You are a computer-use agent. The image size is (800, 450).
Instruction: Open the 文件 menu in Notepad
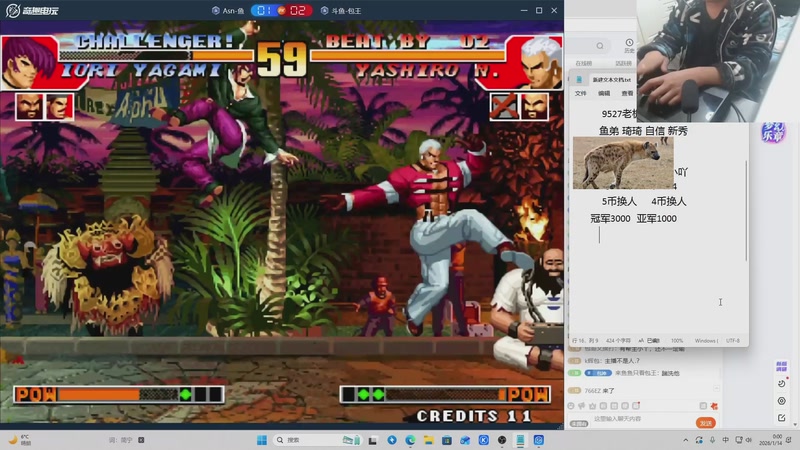(581, 93)
